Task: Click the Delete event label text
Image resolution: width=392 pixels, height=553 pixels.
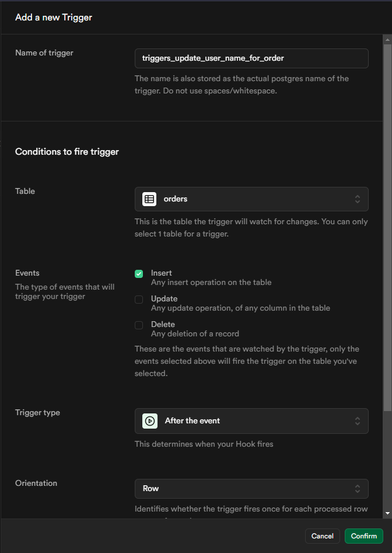Action: click(163, 324)
